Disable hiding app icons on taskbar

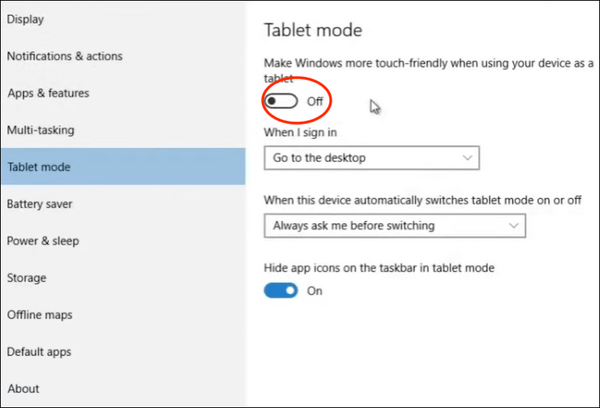[281, 291]
